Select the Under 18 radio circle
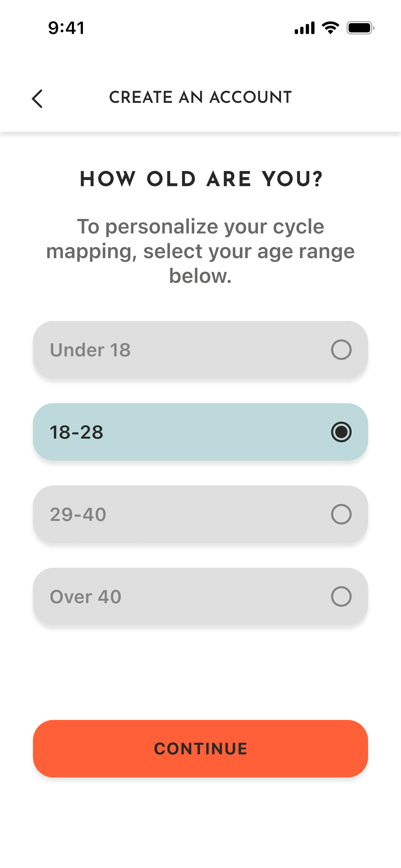 click(x=341, y=349)
